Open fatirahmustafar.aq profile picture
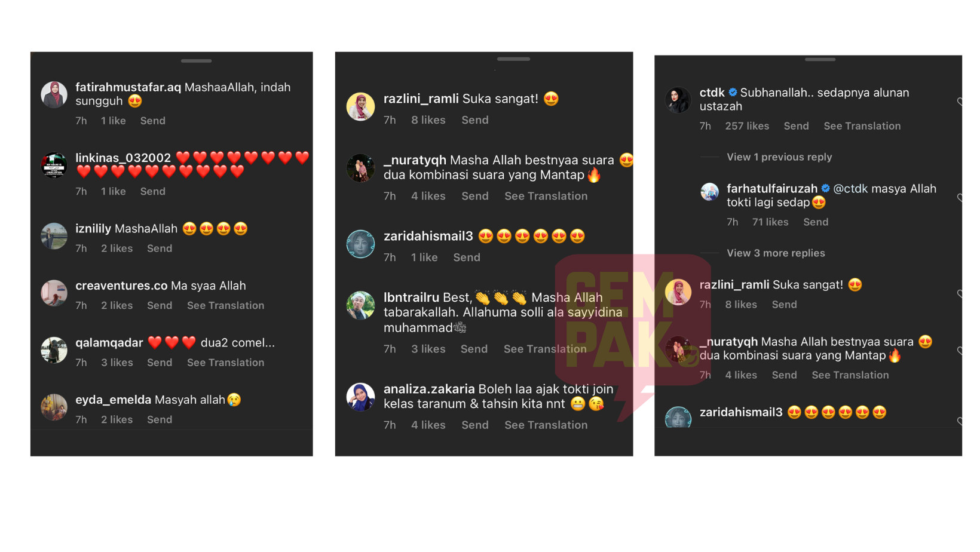Screen dimensions: 980x552 pyautogui.click(x=54, y=94)
